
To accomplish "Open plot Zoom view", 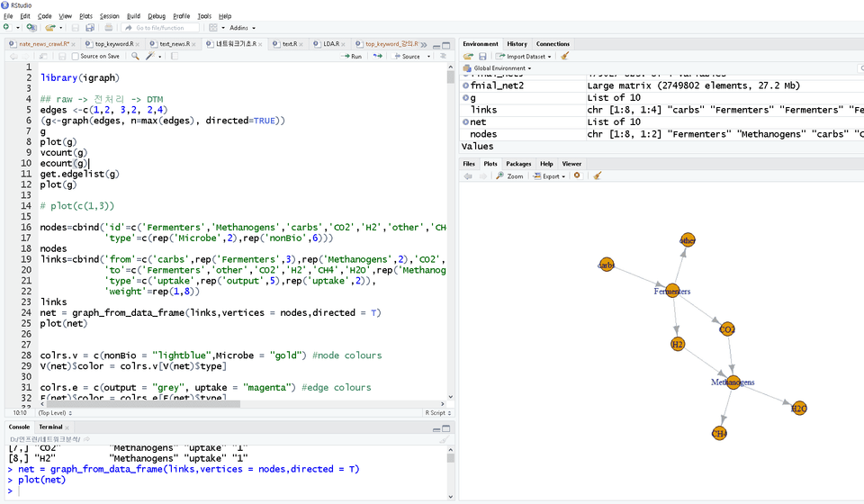I will click(x=509, y=176).
